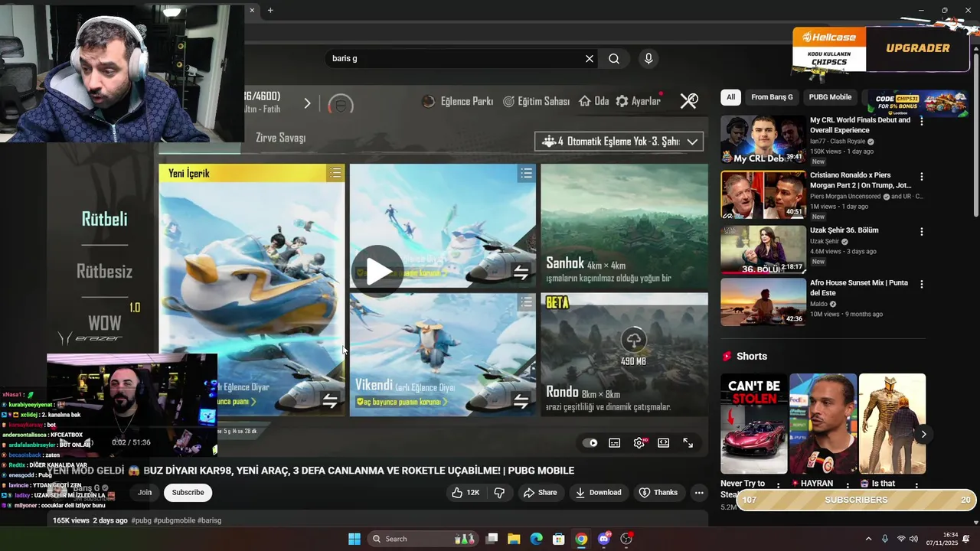
Task: Open Discord from taskbar
Action: pos(604,539)
